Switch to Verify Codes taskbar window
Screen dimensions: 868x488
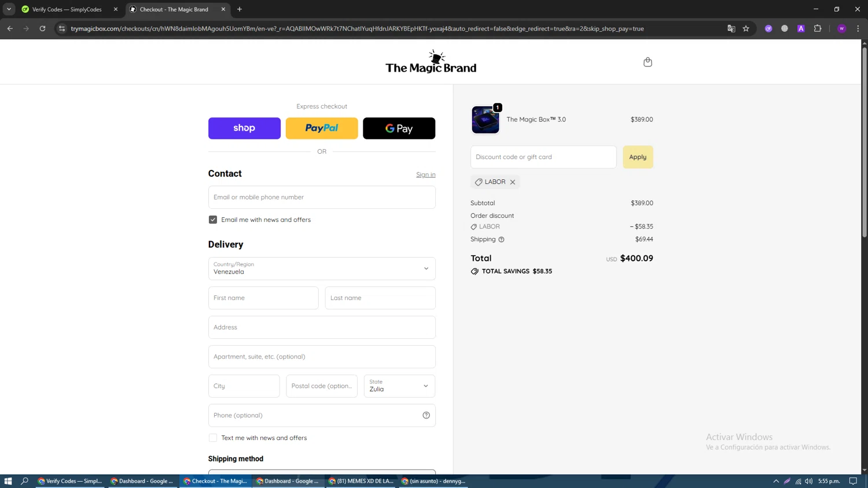(x=70, y=481)
